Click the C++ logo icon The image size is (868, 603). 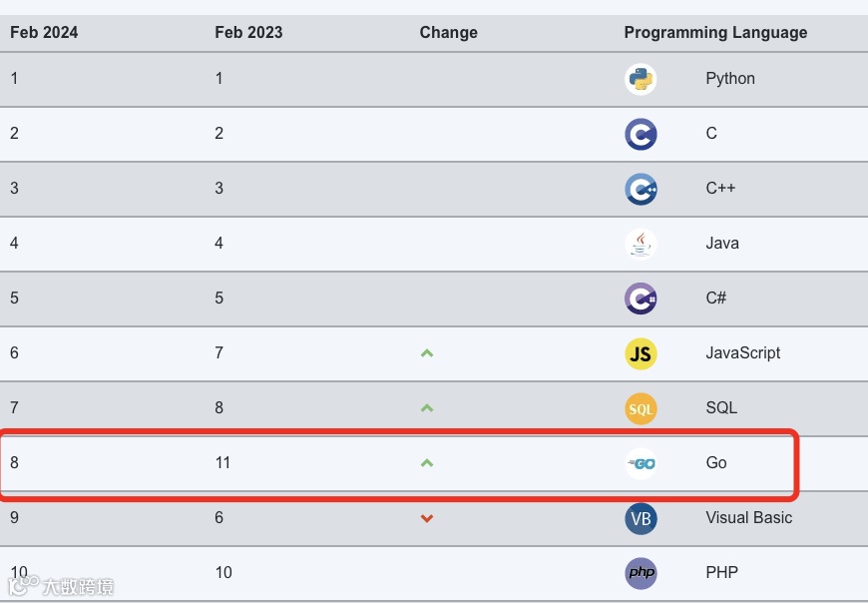tap(641, 189)
